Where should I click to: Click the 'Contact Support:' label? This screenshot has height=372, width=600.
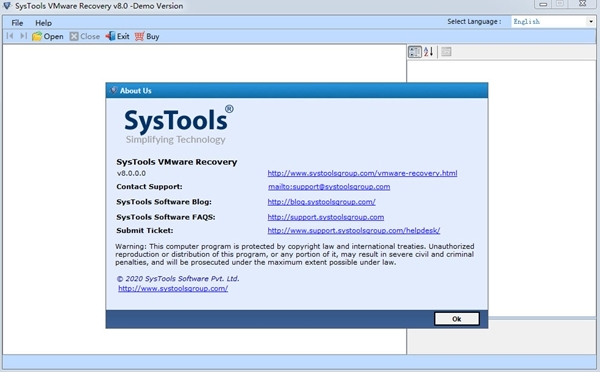click(149, 187)
